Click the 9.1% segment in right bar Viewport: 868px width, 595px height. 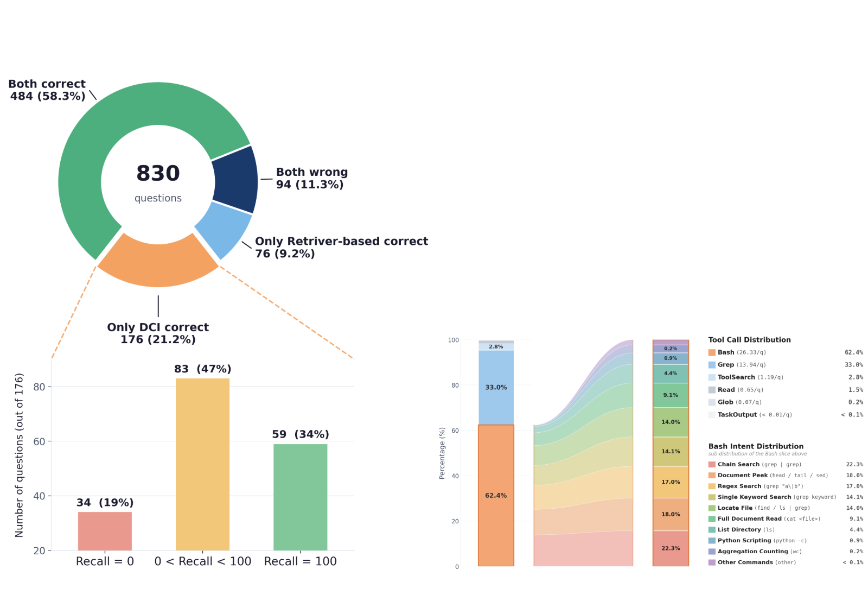(x=671, y=395)
